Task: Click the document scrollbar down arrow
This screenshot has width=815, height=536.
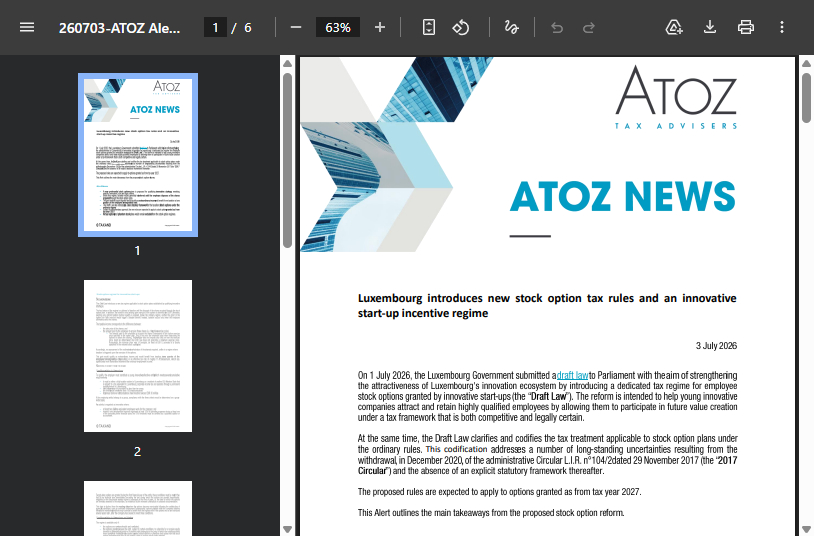Action: [x=806, y=529]
